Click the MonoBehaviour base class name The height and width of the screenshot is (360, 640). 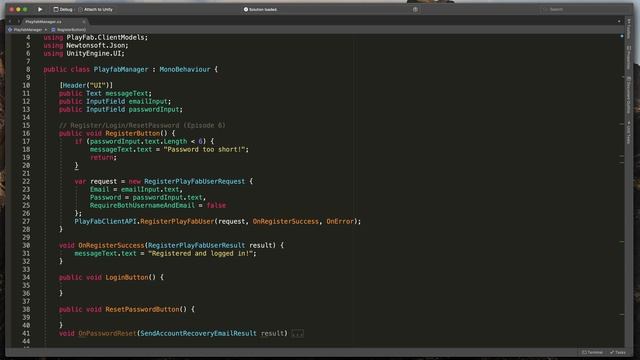pos(185,69)
